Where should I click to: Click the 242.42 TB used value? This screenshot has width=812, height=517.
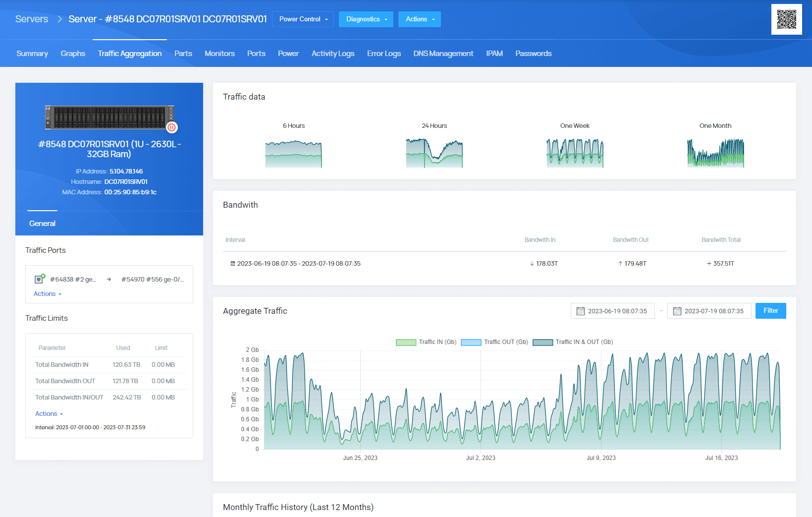pyautogui.click(x=127, y=398)
